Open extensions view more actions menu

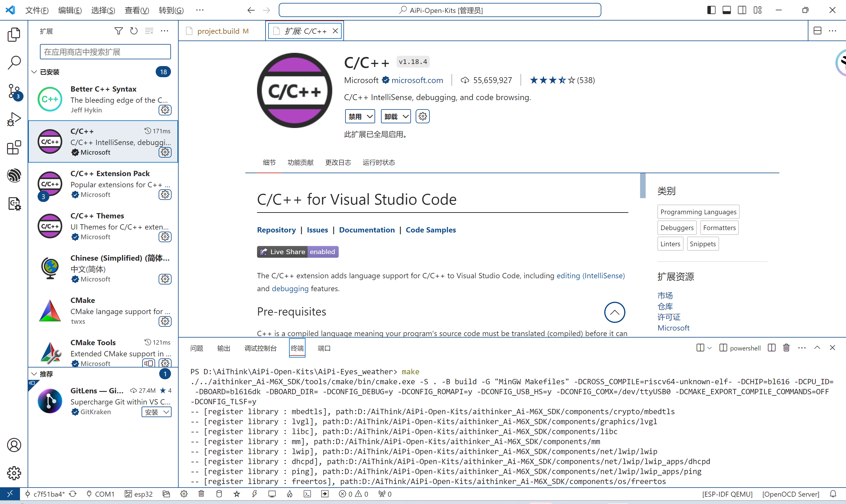(164, 31)
